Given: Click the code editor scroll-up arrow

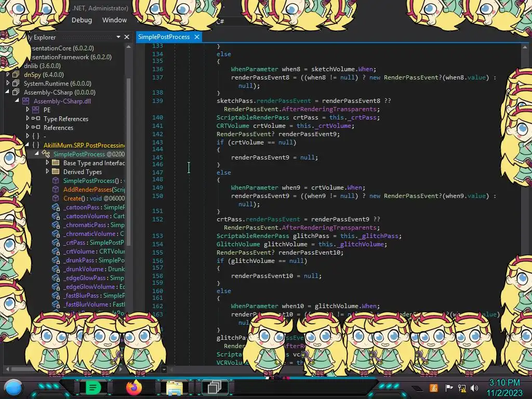Looking at the screenshot, I should coord(525,47).
